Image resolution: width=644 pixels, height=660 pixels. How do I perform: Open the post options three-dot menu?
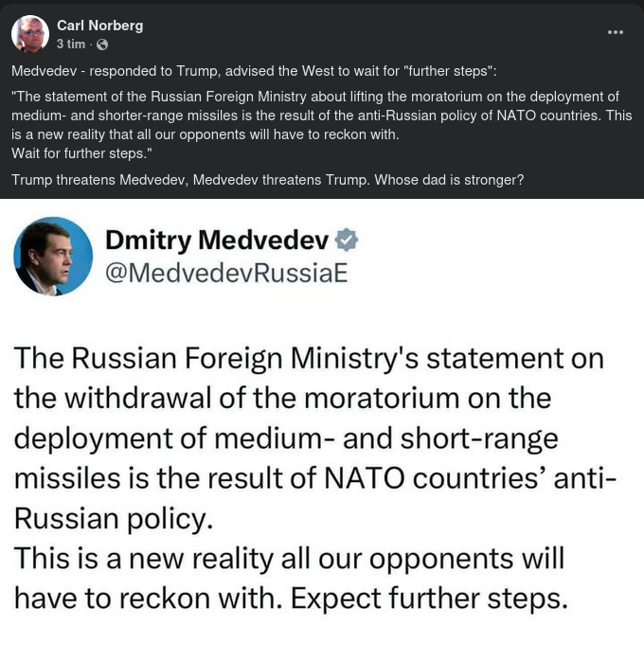(616, 32)
